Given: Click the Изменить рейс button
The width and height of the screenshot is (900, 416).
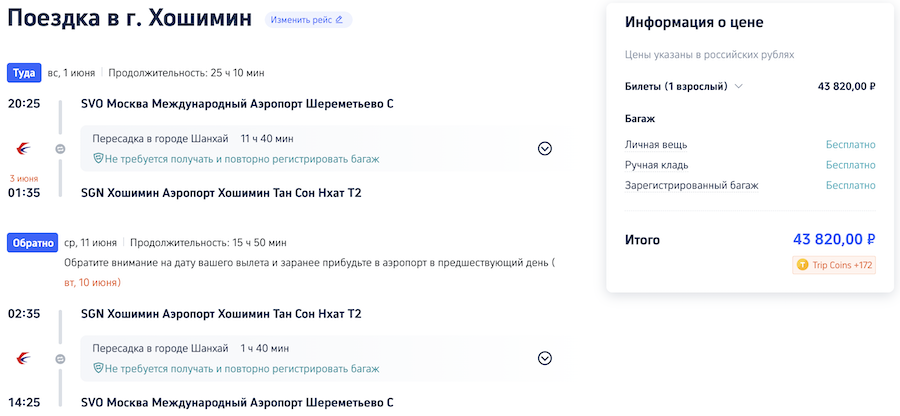Looking at the screenshot, I should click(x=308, y=20).
